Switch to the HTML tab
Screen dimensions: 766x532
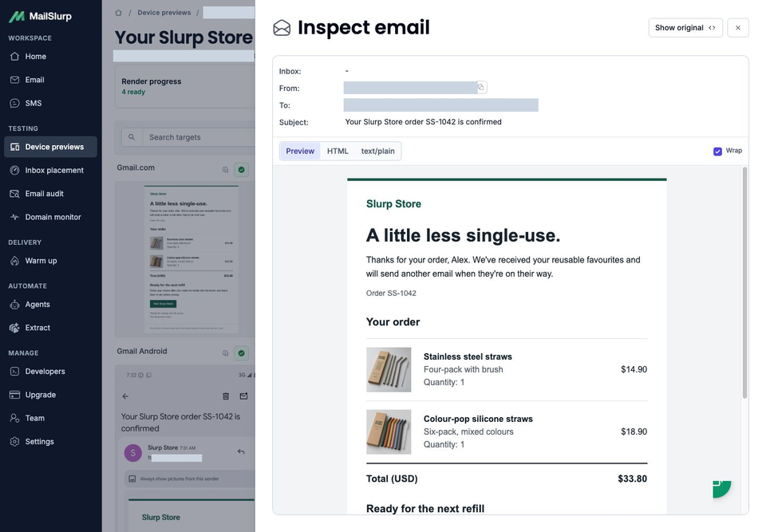338,151
